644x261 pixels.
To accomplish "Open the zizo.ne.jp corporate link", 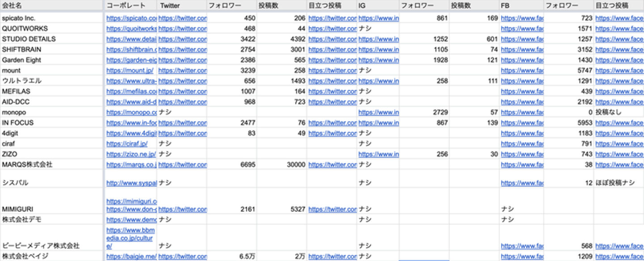I will 131,154.
